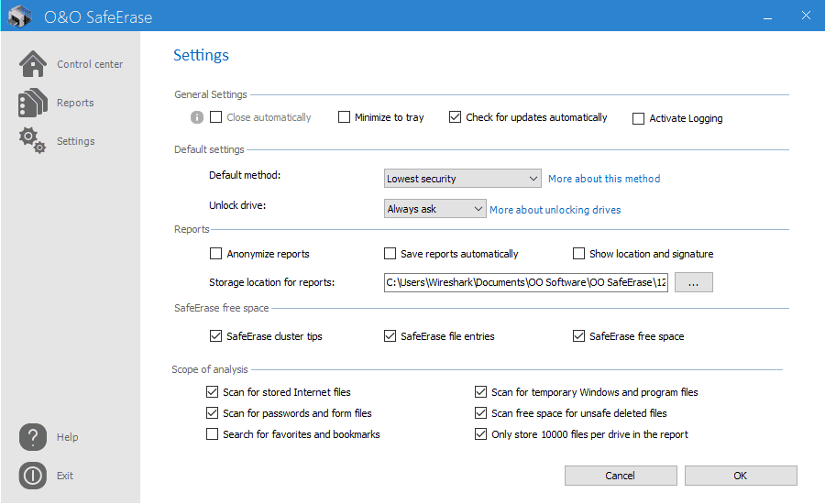Enable Minimize to tray checkbox

[344, 116]
